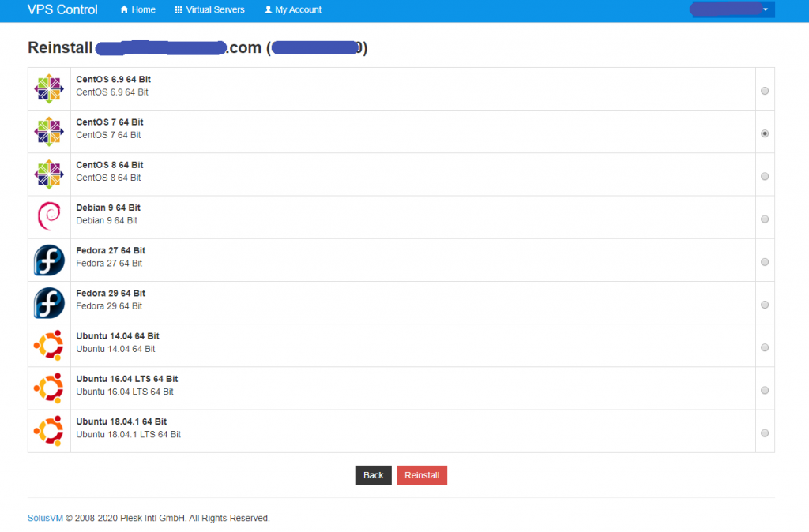Click the bold 'Debian 9 64 Bit' title
The height and width of the screenshot is (532, 809).
pyautogui.click(x=108, y=208)
